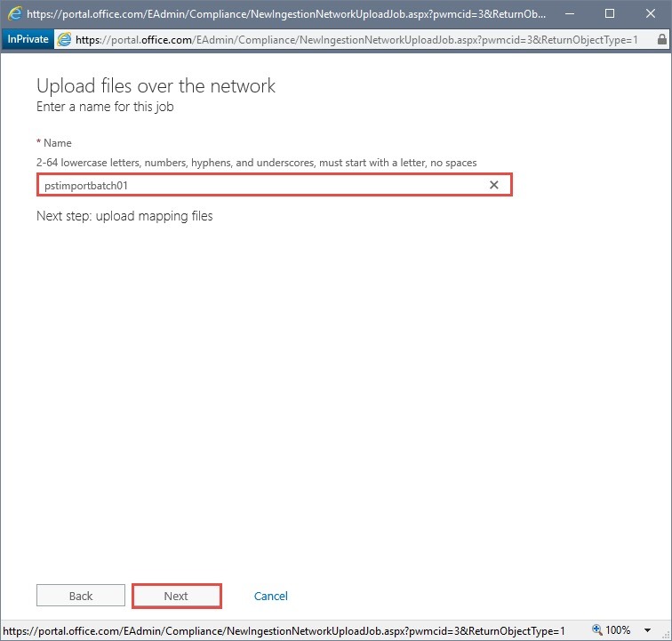This screenshot has width=672, height=641.
Task: View the security lock icon details
Action: [661, 39]
